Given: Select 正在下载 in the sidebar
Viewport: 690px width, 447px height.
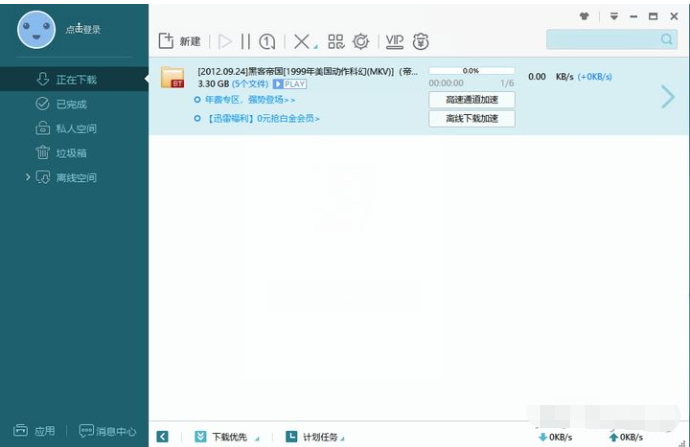Looking at the screenshot, I should (77, 79).
